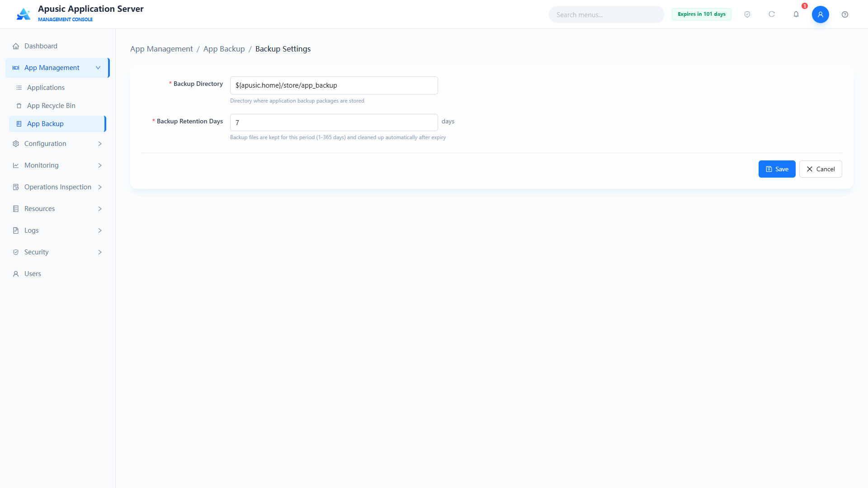
Task: Open the Applications submenu item
Action: click(x=57, y=88)
